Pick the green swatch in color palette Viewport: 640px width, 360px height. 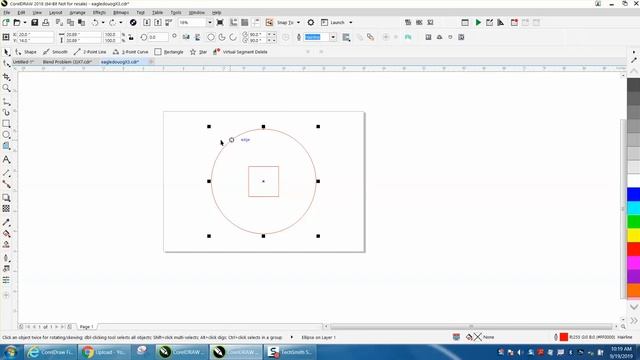click(x=633, y=222)
